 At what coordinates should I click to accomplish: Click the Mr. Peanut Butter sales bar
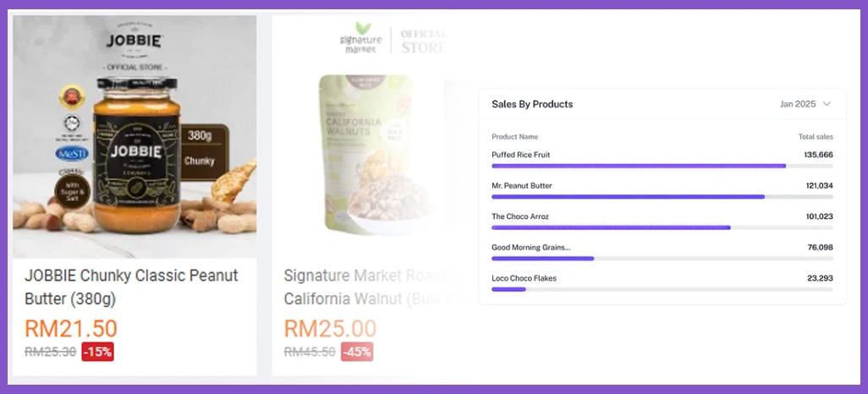[628, 197]
